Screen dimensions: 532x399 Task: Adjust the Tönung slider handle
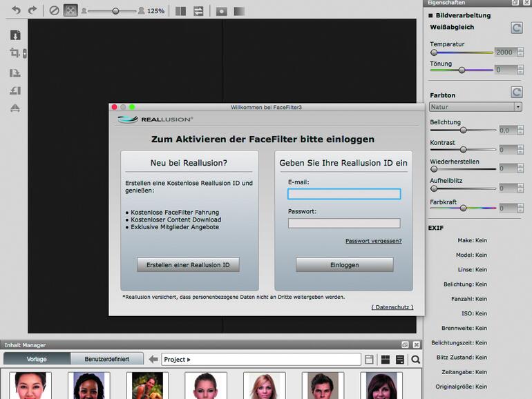462,70
